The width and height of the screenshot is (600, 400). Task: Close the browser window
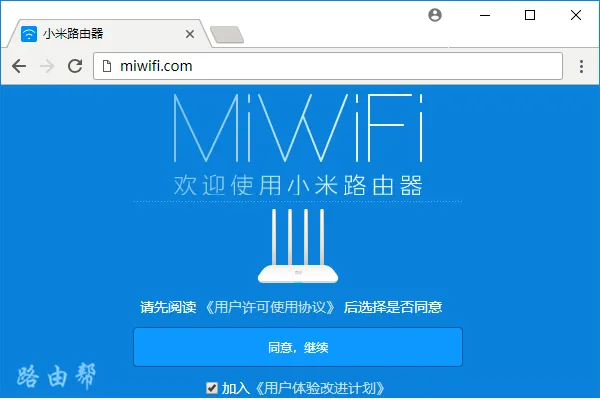pos(576,15)
